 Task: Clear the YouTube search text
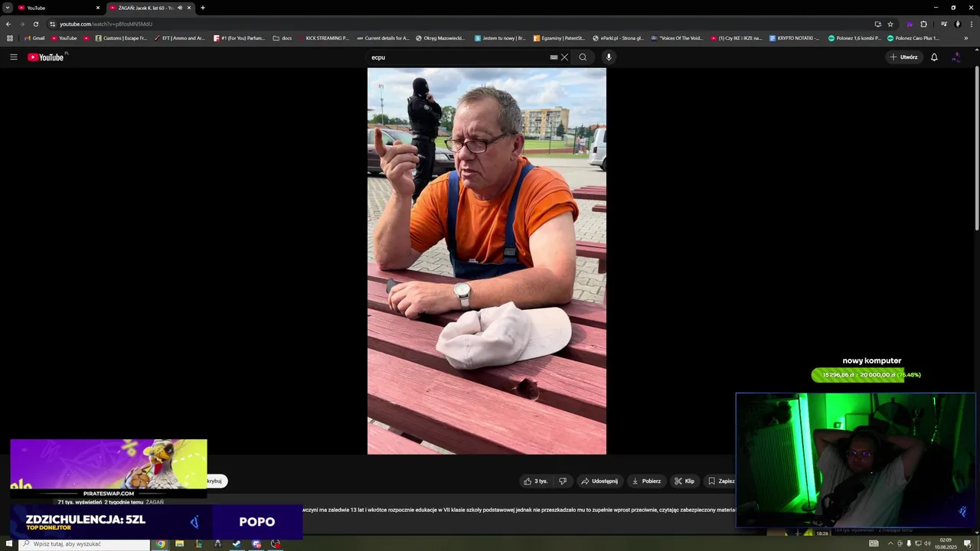point(564,57)
